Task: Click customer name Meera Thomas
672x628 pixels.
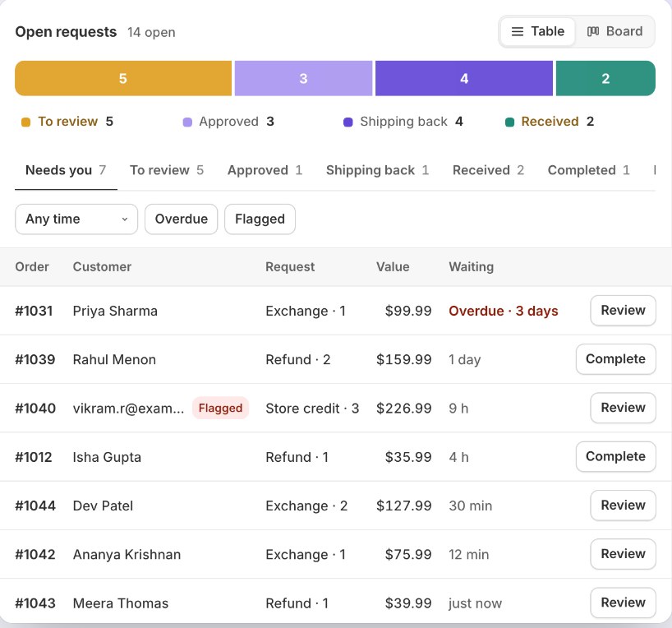Action: 121,603
